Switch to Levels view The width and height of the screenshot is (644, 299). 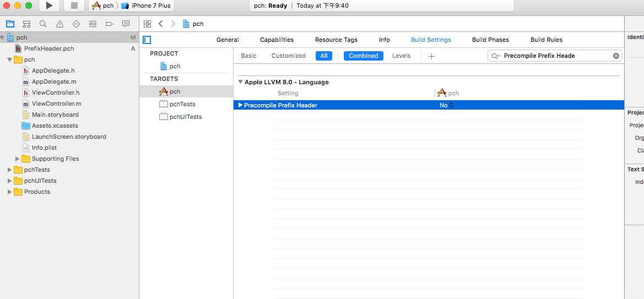(x=401, y=56)
